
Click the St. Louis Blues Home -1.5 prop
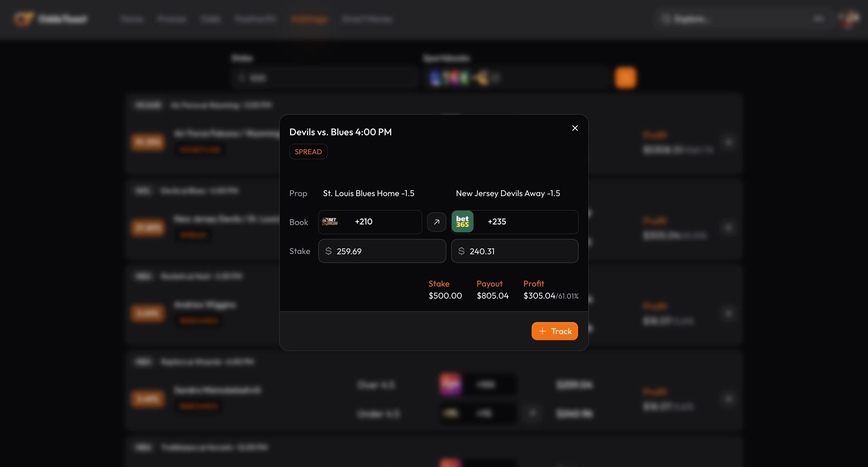368,193
